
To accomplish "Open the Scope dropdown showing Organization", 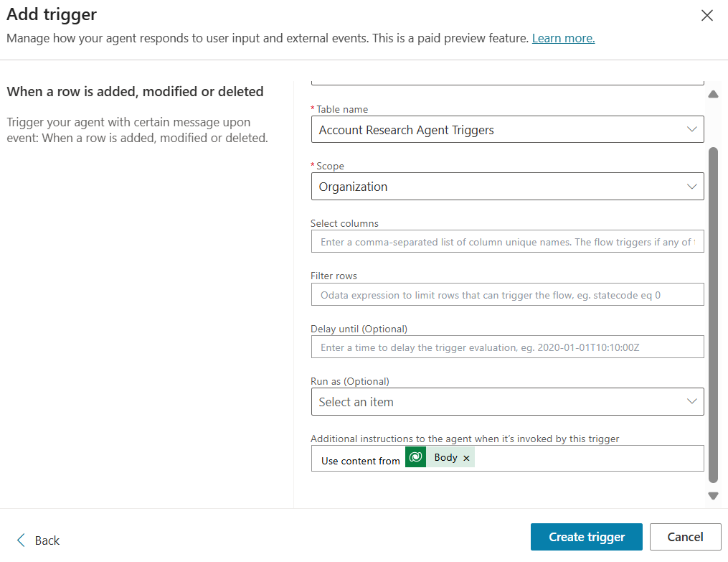I will tap(692, 186).
